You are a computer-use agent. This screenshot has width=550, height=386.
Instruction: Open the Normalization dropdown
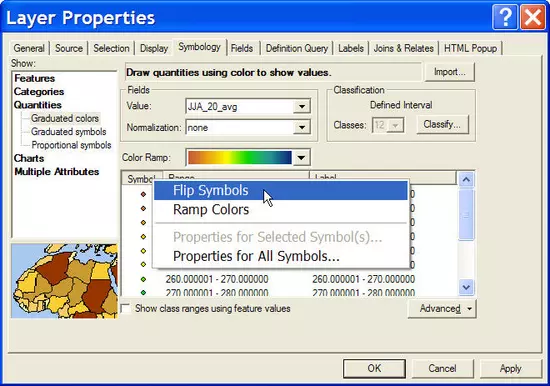[x=302, y=127]
